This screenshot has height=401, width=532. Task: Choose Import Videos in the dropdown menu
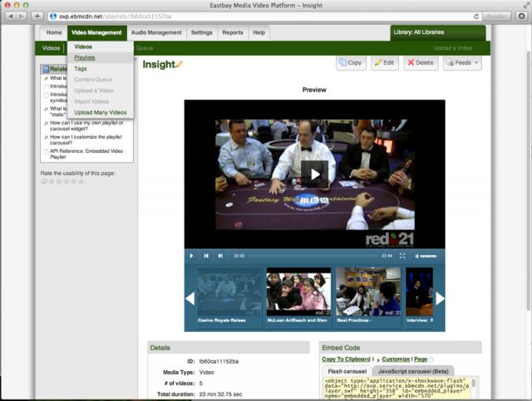point(101,101)
